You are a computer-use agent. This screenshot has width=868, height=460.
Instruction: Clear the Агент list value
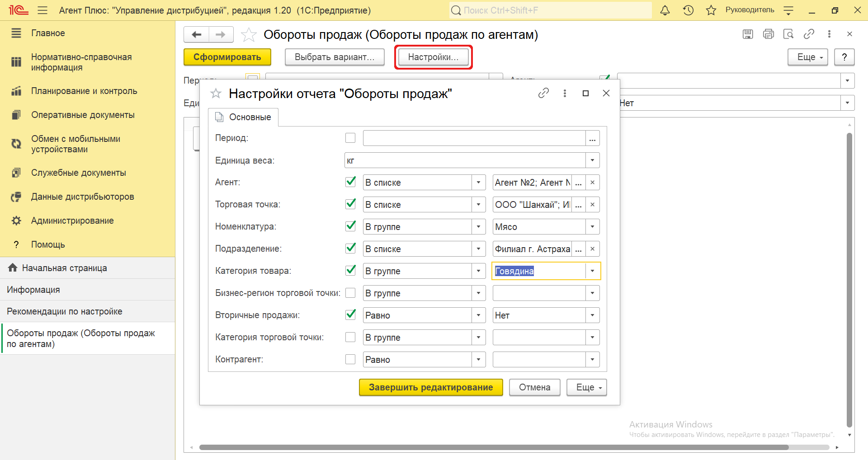(x=592, y=183)
